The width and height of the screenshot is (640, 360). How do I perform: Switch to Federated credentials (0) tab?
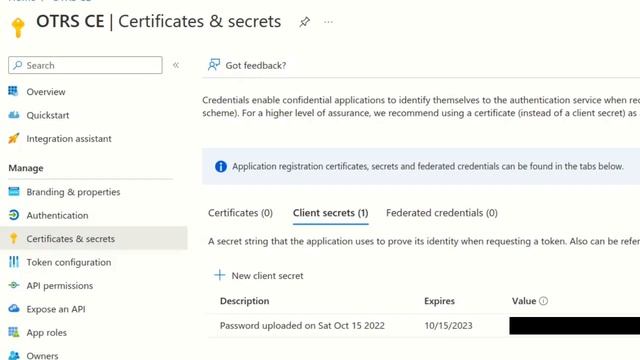[442, 213]
